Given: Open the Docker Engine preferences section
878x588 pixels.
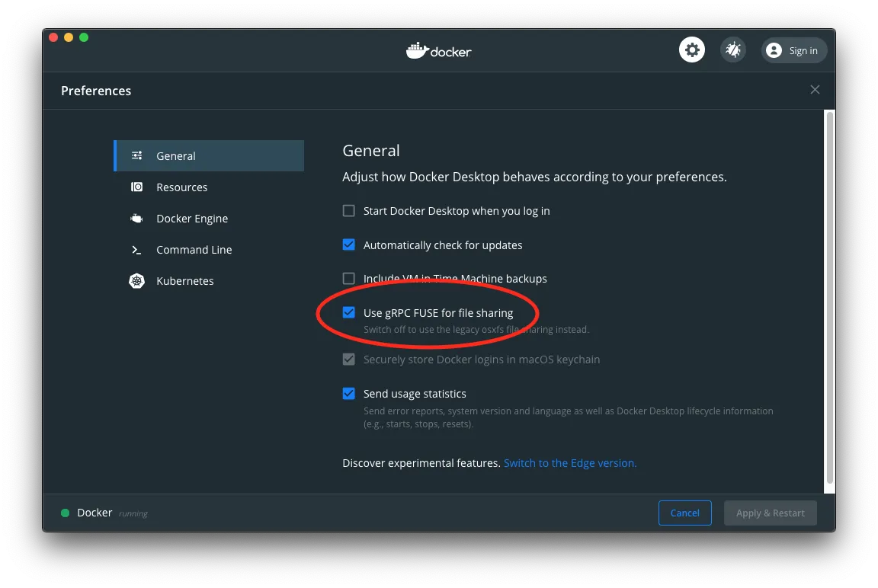Looking at the screenshot, I should coord(209,218).
